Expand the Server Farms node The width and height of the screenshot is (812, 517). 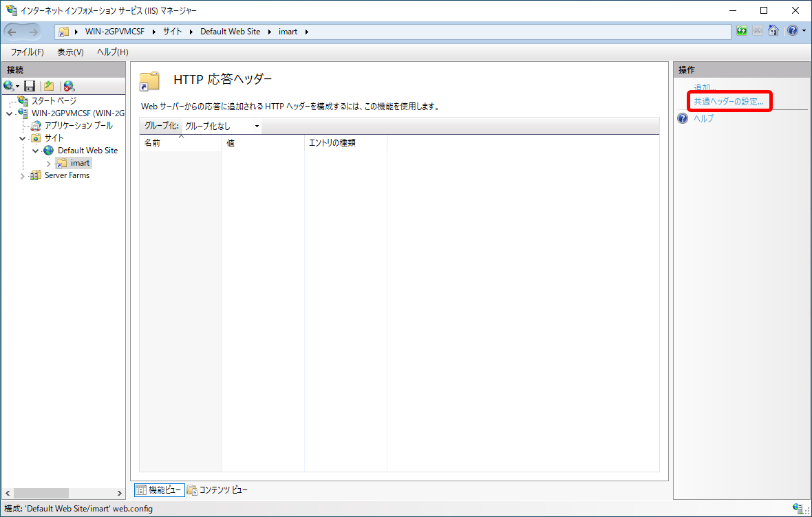pos(22,175)
